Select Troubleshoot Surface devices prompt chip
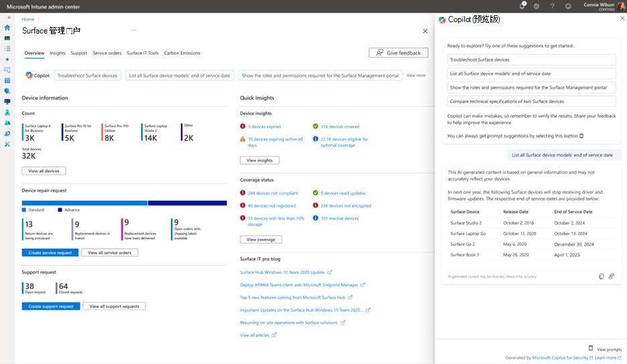The image size is (627, 364). coord(87,76)
